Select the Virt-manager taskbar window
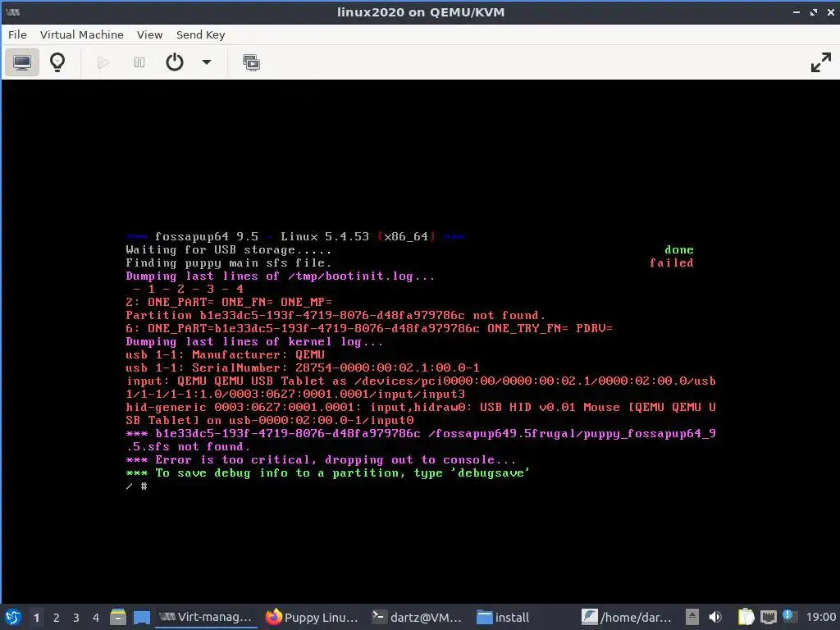The height and width of the screenshot is (630, 840). coord(206,617)
